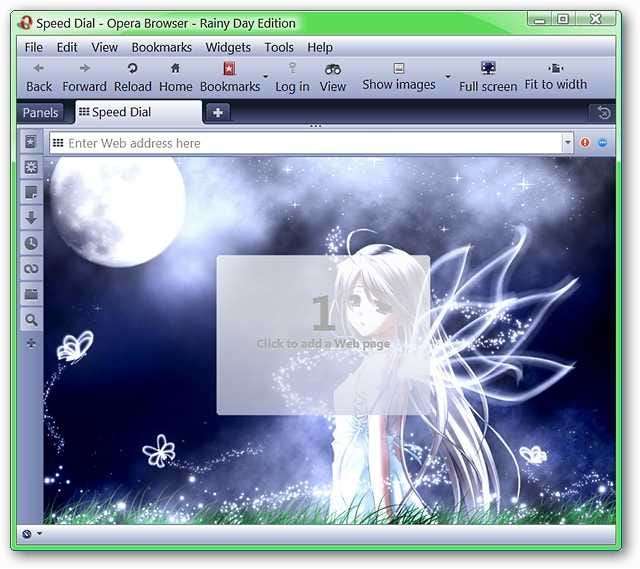The width and height of the screenshot is (640, 569).
Task: Open the Links panel chain icon
Action: coord(31,269)
